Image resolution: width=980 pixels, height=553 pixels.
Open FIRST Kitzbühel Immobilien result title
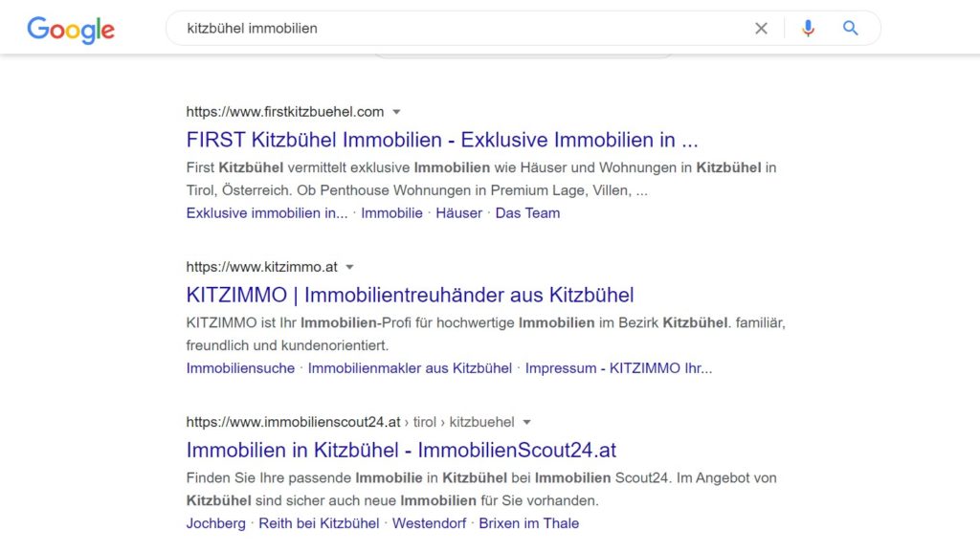click(442, 140)
